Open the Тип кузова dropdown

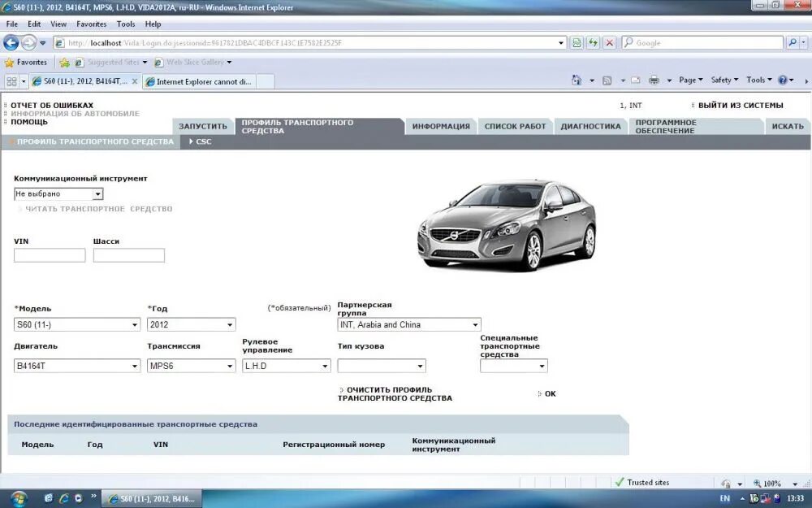pos(382,366)
